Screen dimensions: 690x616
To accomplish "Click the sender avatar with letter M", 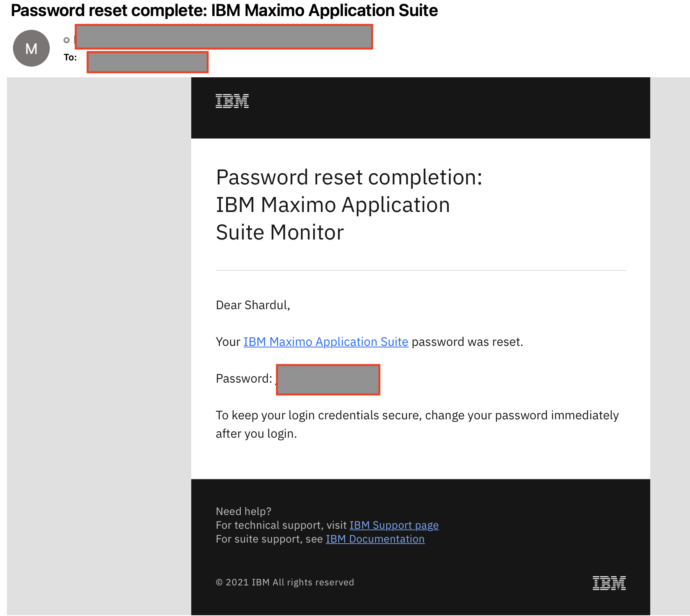I will point(31,48).
